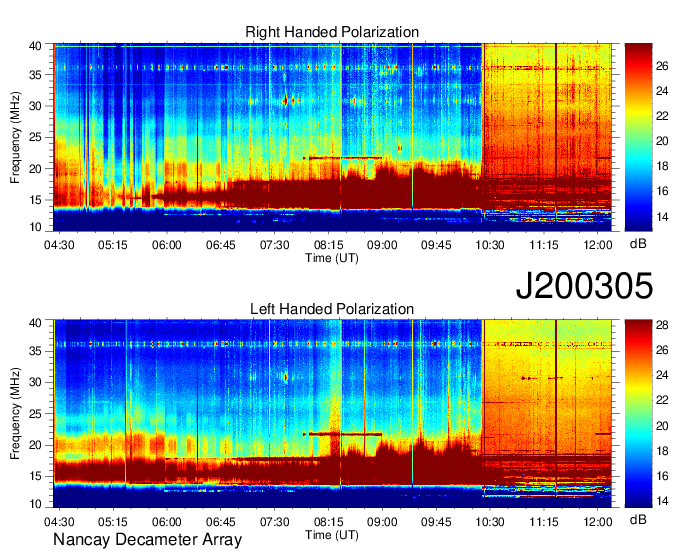This screenshot has height=552, width=680.
Task: Click the 40 MHz tick on the lower plot
Action: click(x=35, y=323)
